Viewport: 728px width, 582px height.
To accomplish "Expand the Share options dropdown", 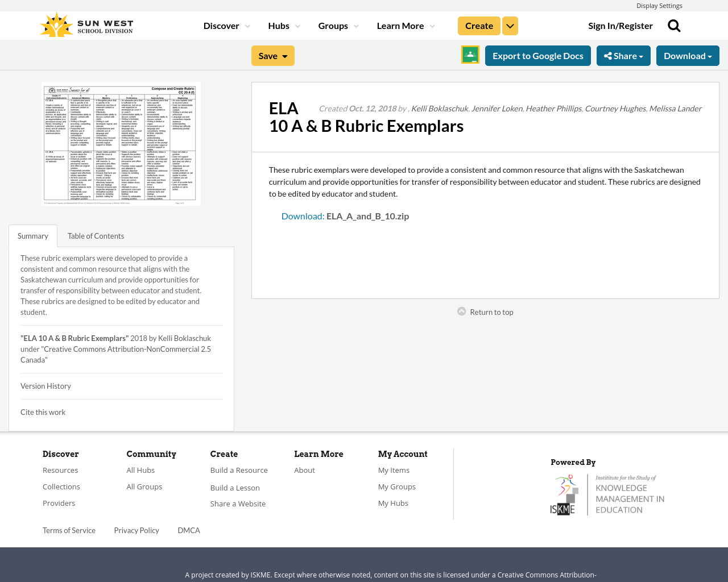I will 623,55.
